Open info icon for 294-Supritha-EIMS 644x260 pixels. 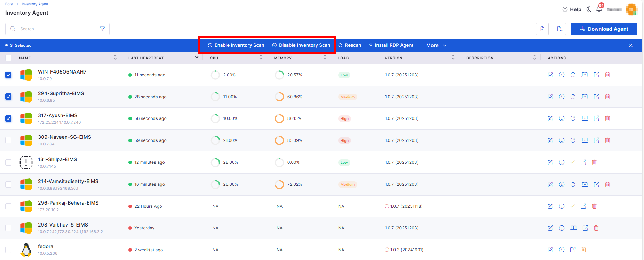tap(562, 97)
